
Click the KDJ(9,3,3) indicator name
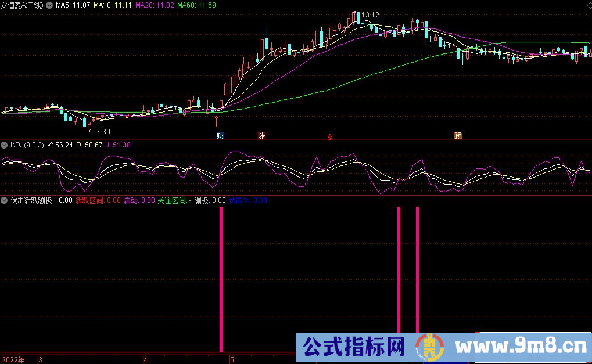point(27,145)
